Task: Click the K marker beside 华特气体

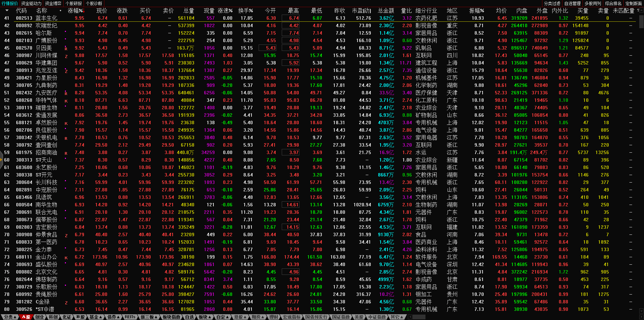Action: pyautogui.click(x=66, y=101)
